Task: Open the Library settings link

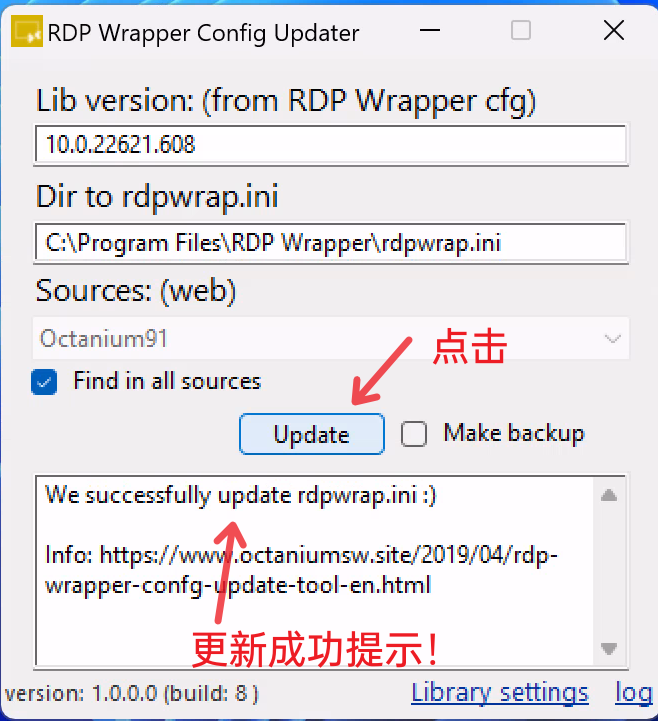Action: pyautogui.click(x=500, y=693)
